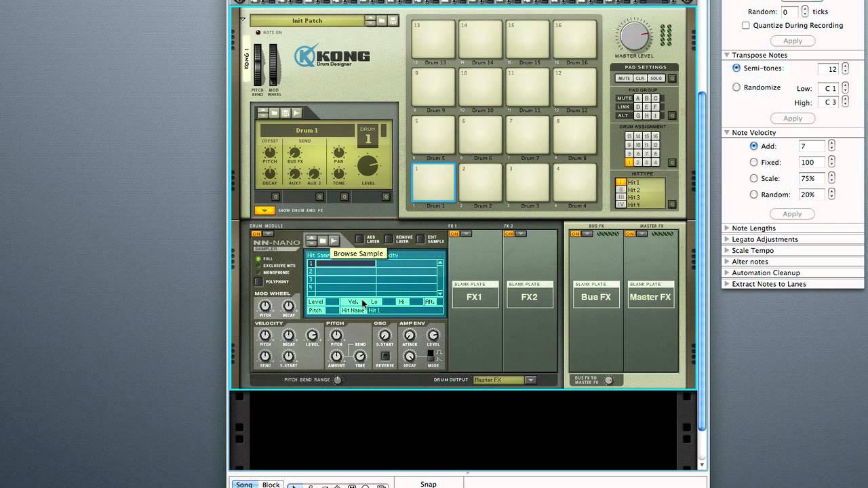Viewport: 868px width, 488px height.
Task: Click the Add Layer button
Action: pos(359,239)
